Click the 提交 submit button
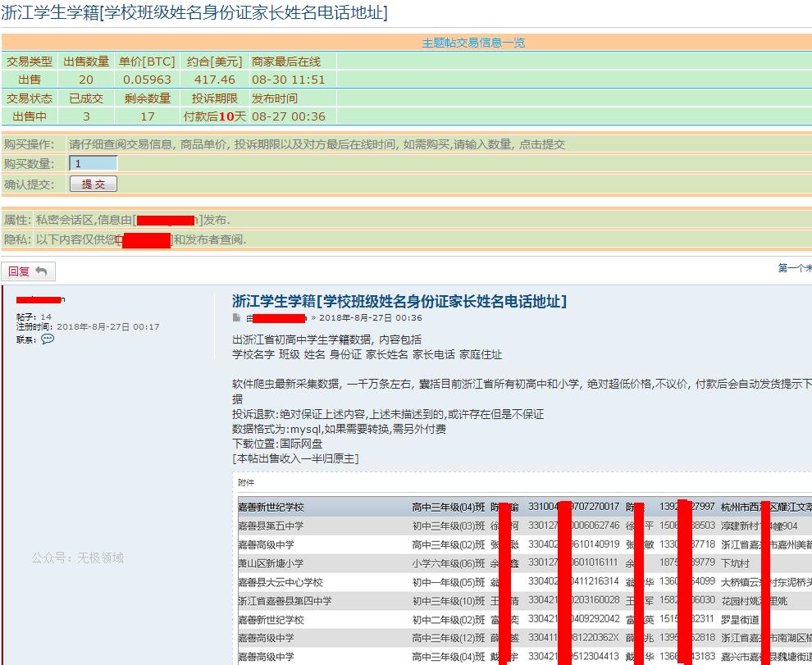 pos(94,184)
